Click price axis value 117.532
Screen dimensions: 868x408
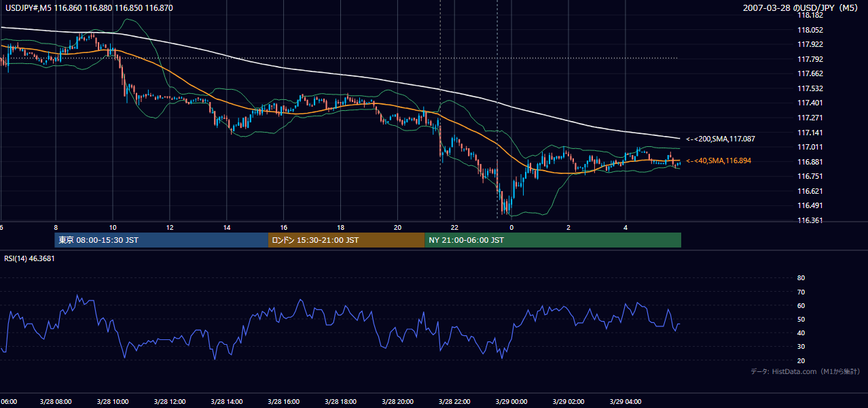coord(810,88)
